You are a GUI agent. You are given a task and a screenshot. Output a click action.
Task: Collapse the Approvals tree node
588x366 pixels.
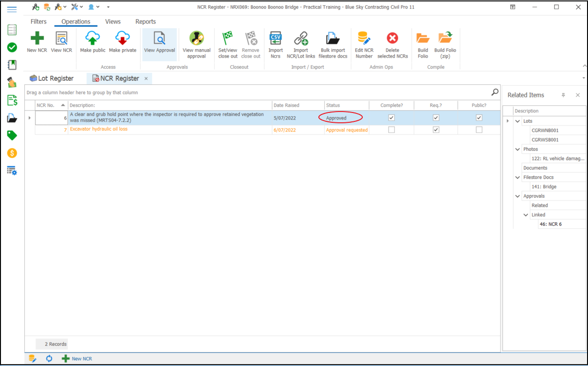point(518,196)
